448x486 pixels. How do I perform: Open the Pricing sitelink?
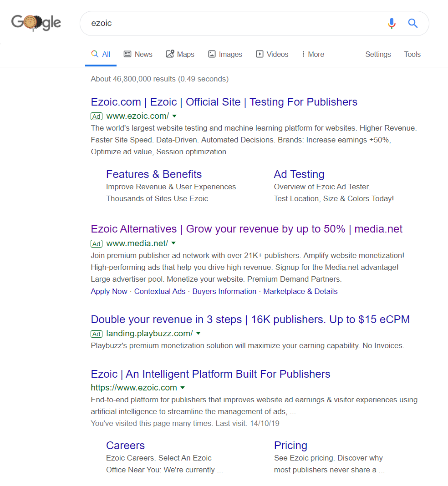(290, 445)
